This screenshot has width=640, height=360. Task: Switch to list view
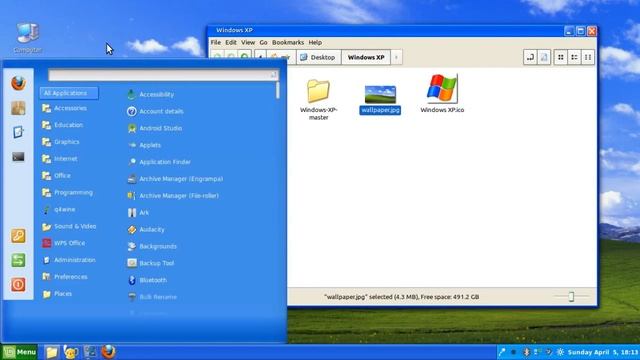point(574,57)
